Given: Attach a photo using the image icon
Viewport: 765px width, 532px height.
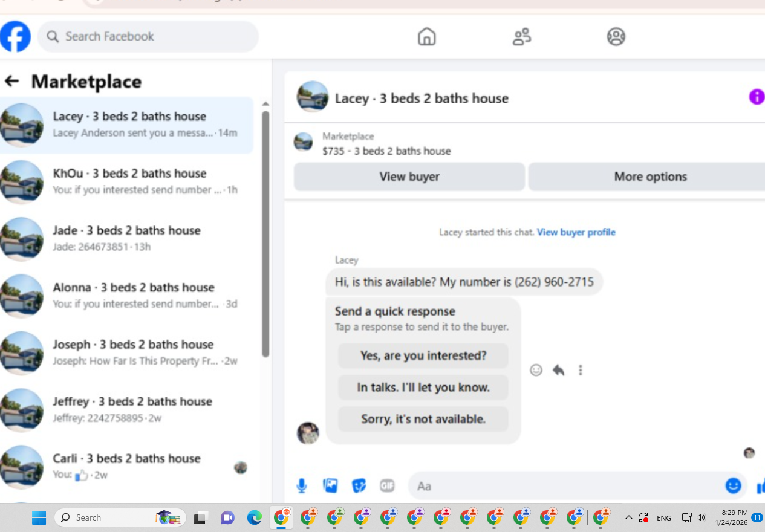Looking at the screenshot, I should [x=330, y=485].
